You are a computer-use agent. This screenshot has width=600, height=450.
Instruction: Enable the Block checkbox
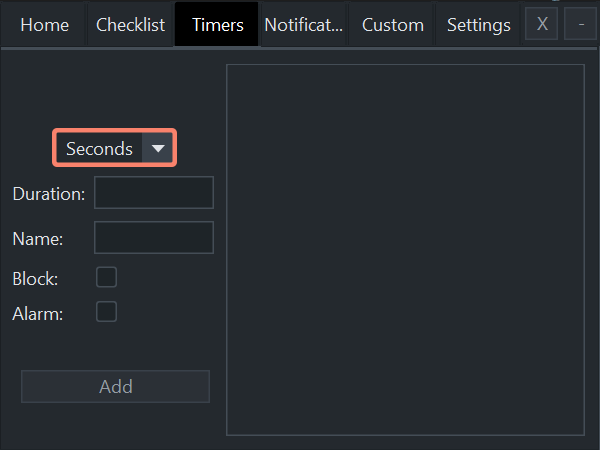(x=106, y=277)
